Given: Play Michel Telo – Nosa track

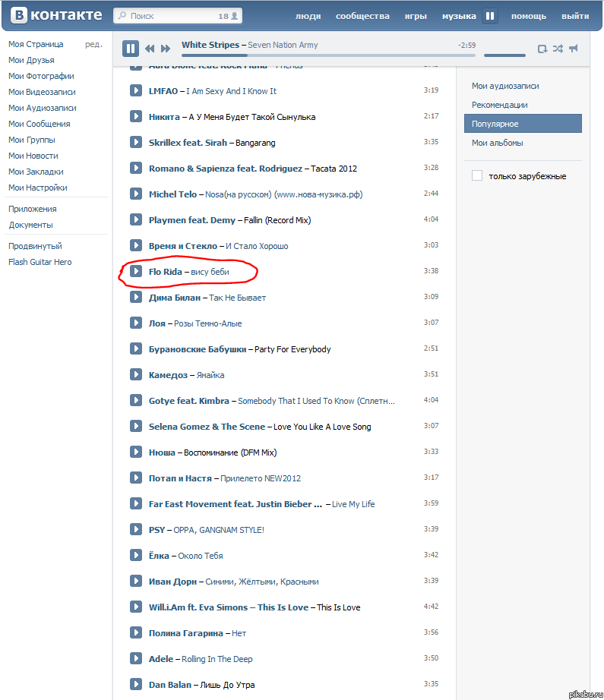Looking at the screenshot, I should coord(136,194).
